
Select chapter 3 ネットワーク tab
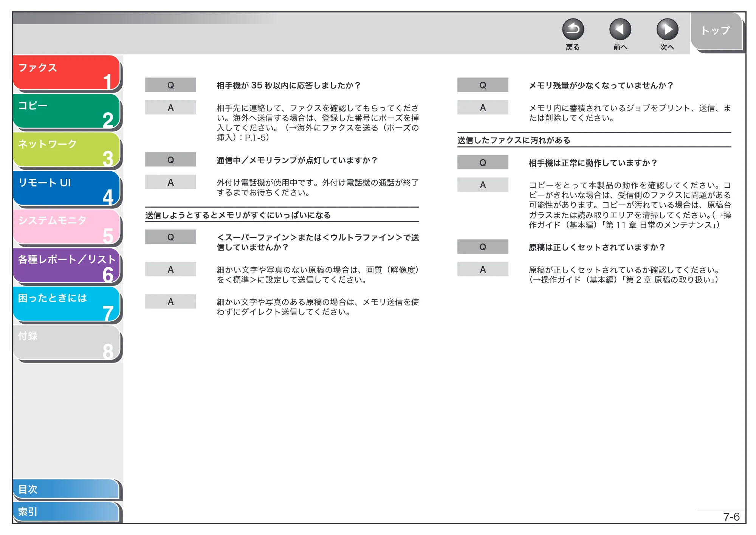(x=67, y=150)
